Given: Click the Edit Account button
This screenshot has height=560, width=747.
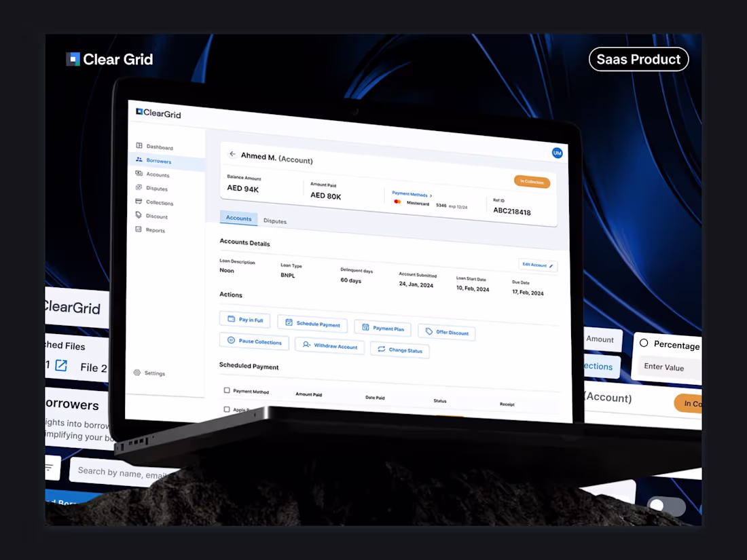Looking at the screenshot, I should click(x=537, y=265).
